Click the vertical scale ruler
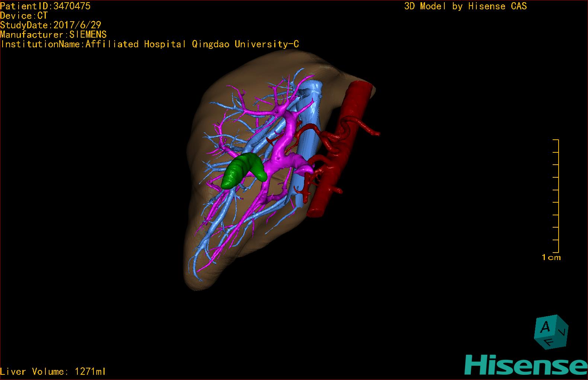The image size is (588, 380). (x=556, y=196)
